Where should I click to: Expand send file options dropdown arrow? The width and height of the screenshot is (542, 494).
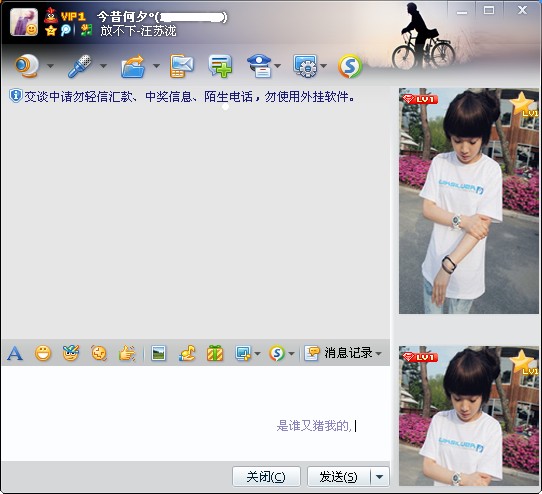coord(156,66)
